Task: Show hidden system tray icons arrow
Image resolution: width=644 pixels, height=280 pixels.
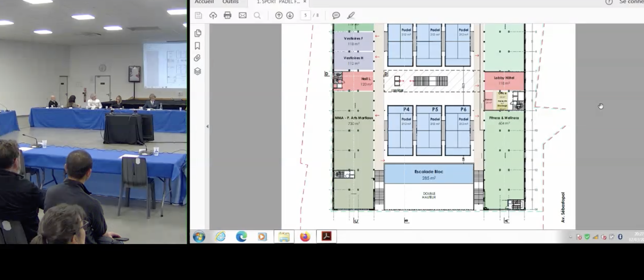Action: coord(571,237)
